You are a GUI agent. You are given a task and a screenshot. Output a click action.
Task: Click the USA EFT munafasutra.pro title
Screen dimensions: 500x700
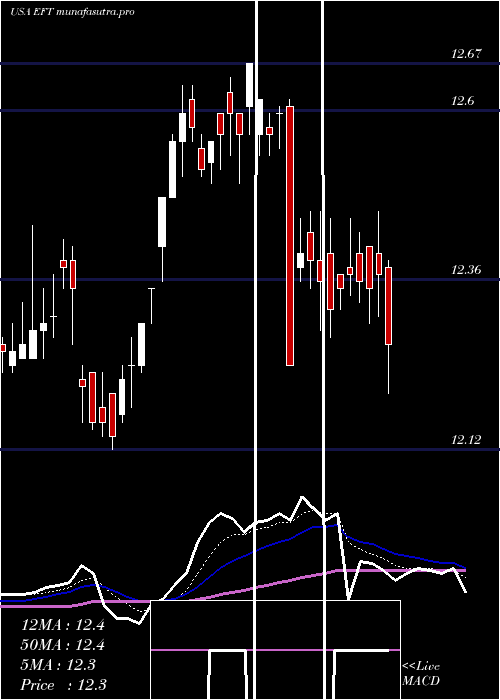coord(72,12)
